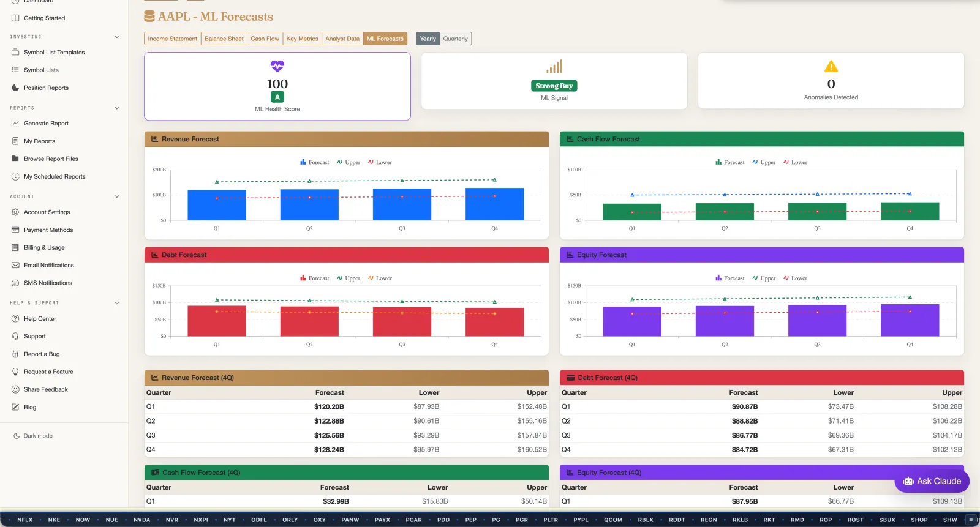Toggle Dark mode in sidebar
This screenshot has height=527, width=980.
click(33, 436)
